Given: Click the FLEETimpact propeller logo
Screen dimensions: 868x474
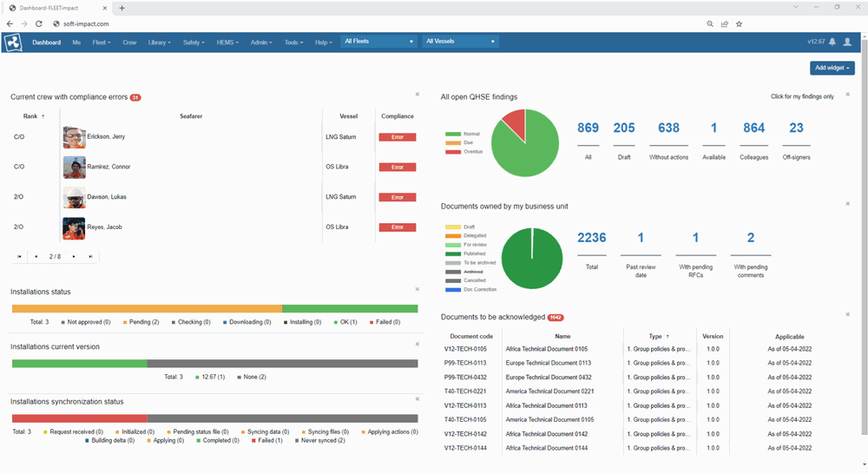Looking at the screenshot, I should (x=13, y=43).
